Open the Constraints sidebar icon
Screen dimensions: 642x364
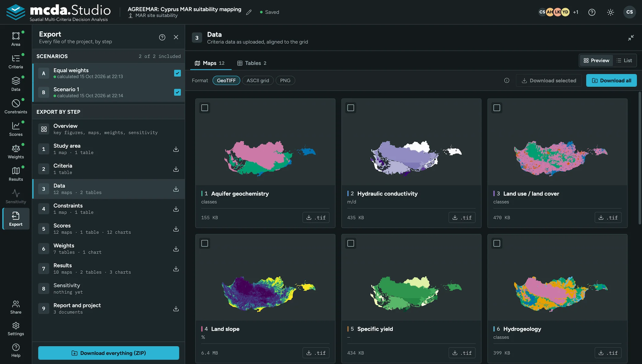(x=16, y=107)
